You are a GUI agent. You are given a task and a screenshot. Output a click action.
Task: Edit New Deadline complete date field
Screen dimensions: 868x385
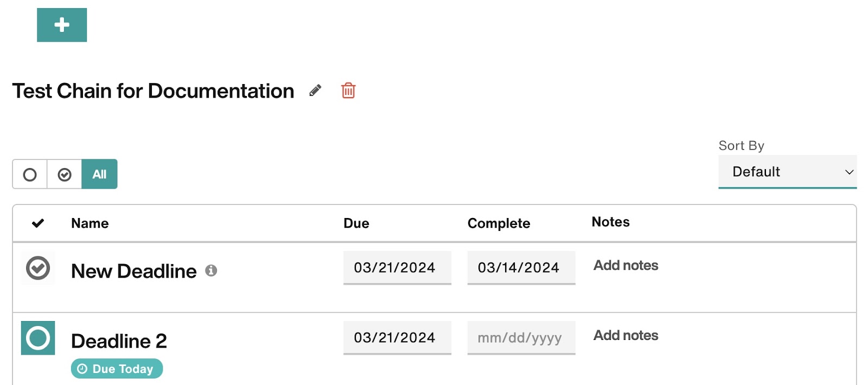click(521, 267)
